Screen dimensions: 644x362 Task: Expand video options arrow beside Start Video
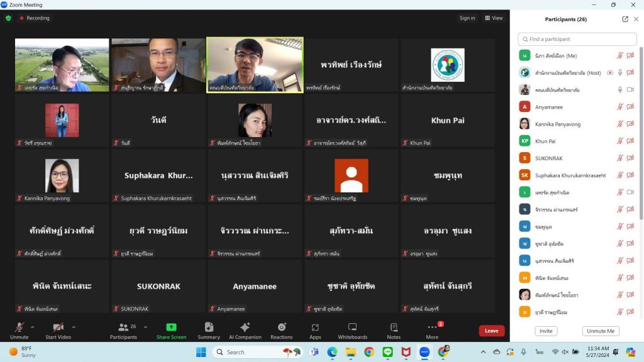[74, 327]
